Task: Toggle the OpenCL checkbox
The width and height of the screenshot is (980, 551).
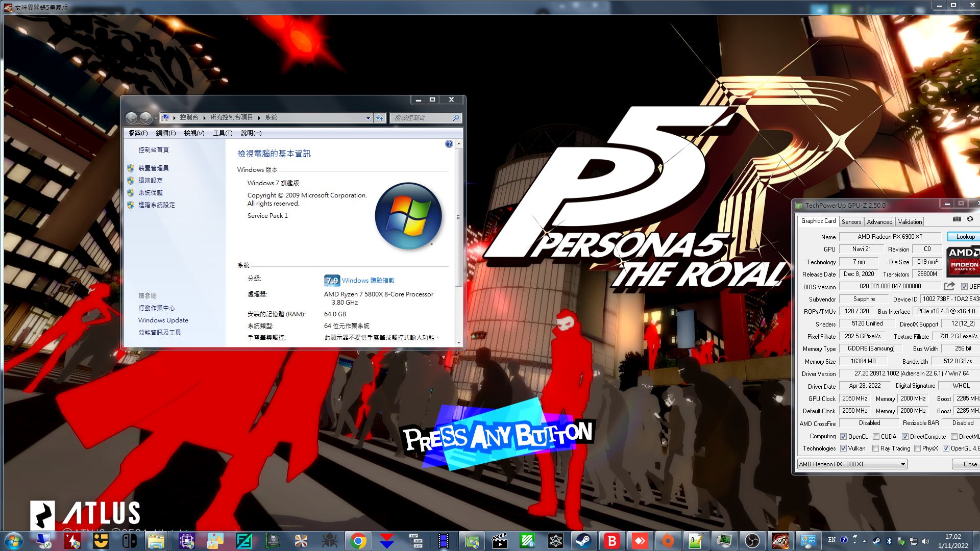Action: click(x=844, y=436)
